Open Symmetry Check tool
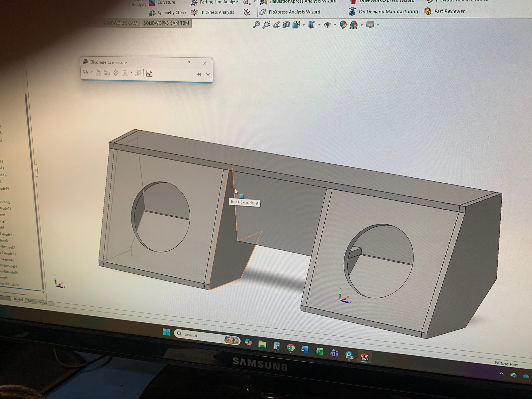Screen dimensions: 532x399 click(x=168, y=12)
